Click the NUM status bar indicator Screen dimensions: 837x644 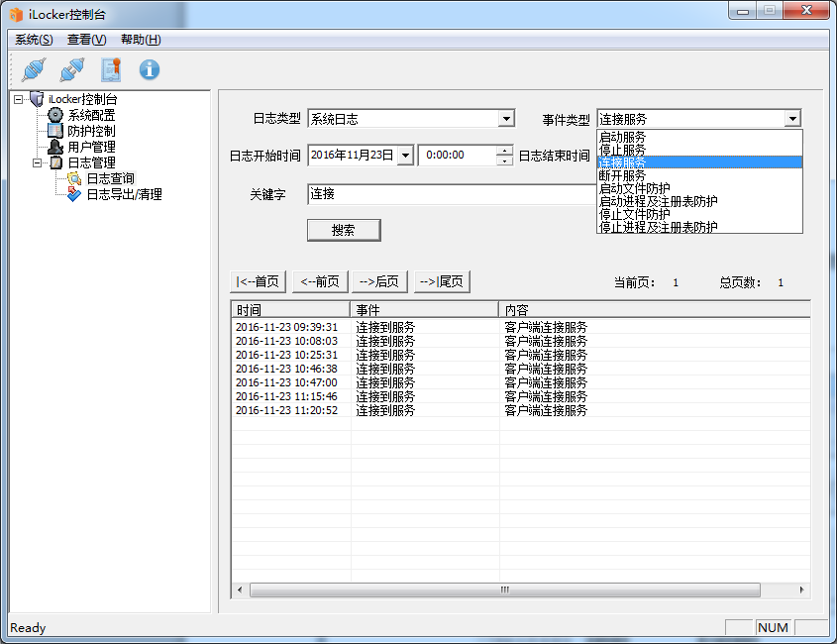(773, 627)
